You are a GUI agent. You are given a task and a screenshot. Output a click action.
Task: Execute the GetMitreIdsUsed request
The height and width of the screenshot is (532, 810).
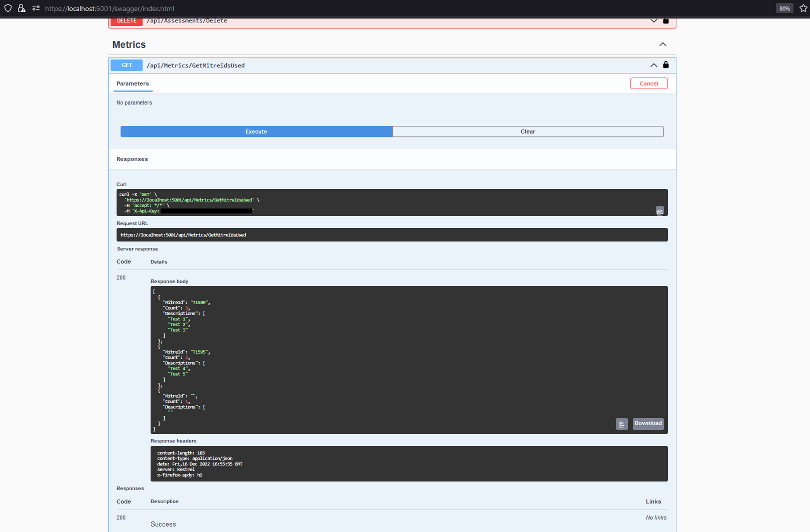(x=256, y=131)
